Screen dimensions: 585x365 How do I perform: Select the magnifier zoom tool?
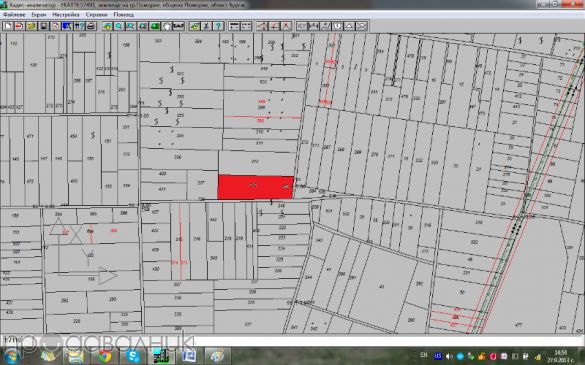point(119,26)
